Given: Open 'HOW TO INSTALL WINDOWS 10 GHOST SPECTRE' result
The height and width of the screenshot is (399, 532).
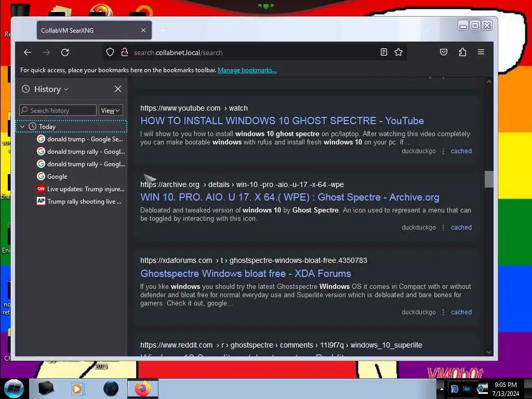Looking at the screenshot, I should [282, 121].
